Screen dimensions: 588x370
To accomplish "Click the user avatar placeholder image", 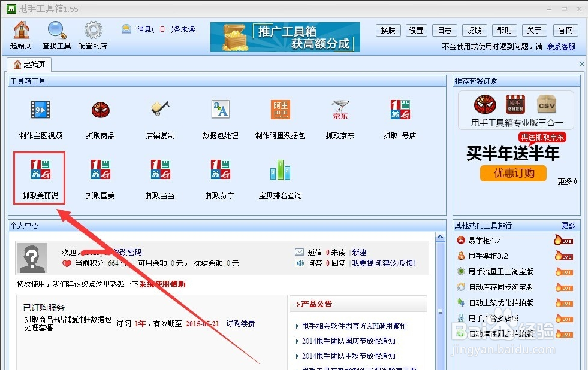I will (x=32, y=257).
